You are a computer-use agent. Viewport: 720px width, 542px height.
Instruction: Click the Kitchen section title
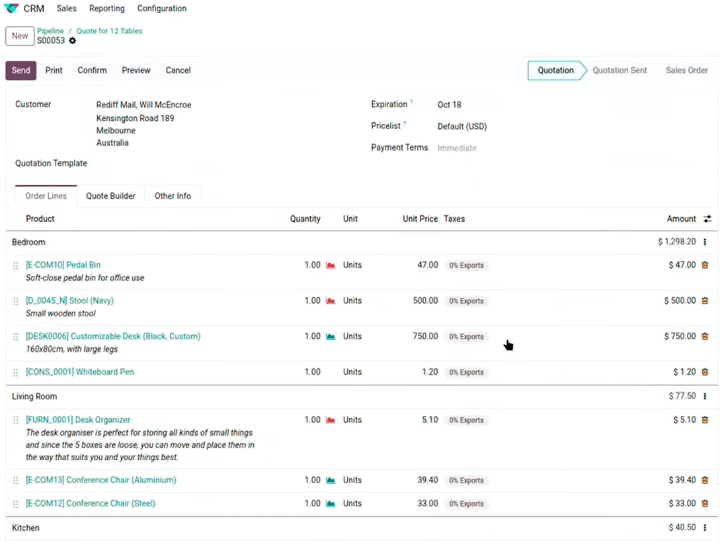[26, 528]
